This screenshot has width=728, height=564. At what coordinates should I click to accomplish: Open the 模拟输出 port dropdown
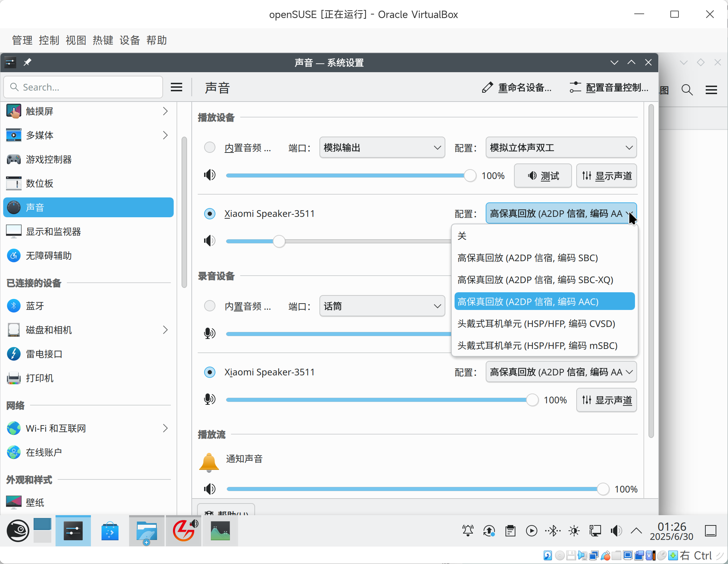(x=382, y=147)
